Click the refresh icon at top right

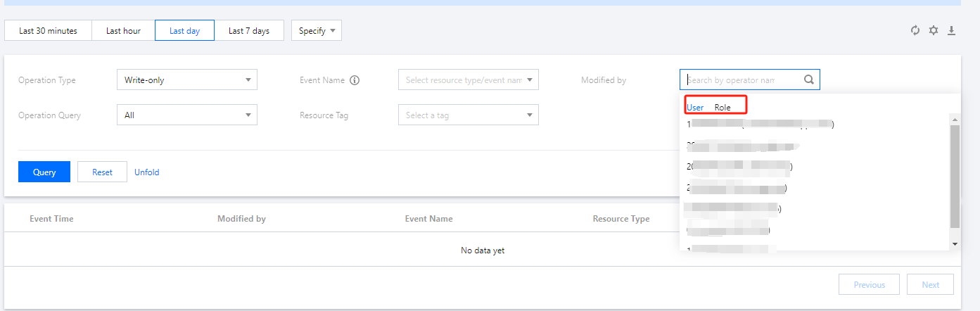[915, 30]
